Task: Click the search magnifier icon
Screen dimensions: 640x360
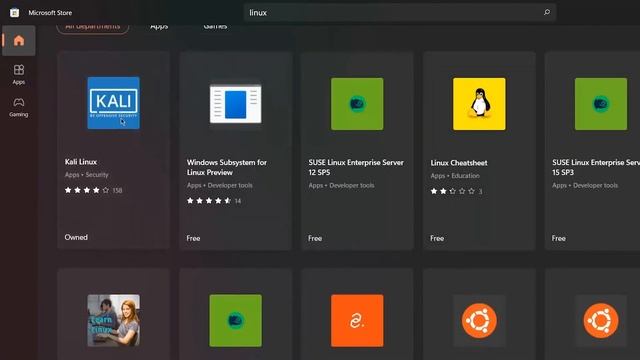Action: (x=547, y=12)
